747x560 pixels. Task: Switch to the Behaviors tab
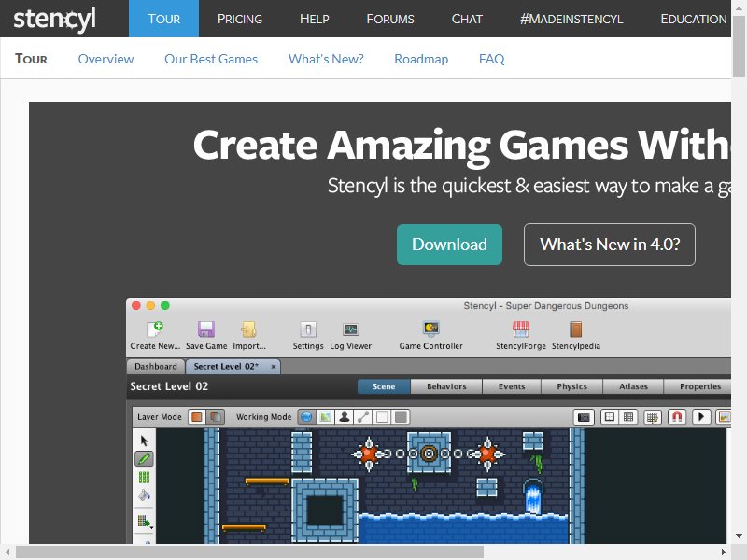[446, 386]
